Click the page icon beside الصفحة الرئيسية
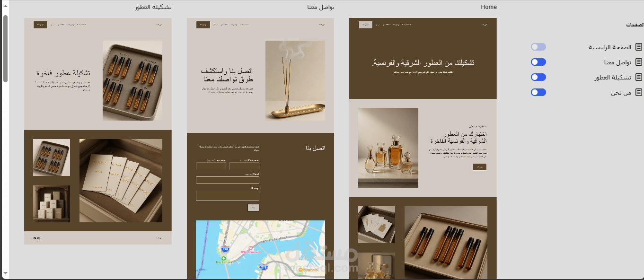 pos(639,47)
